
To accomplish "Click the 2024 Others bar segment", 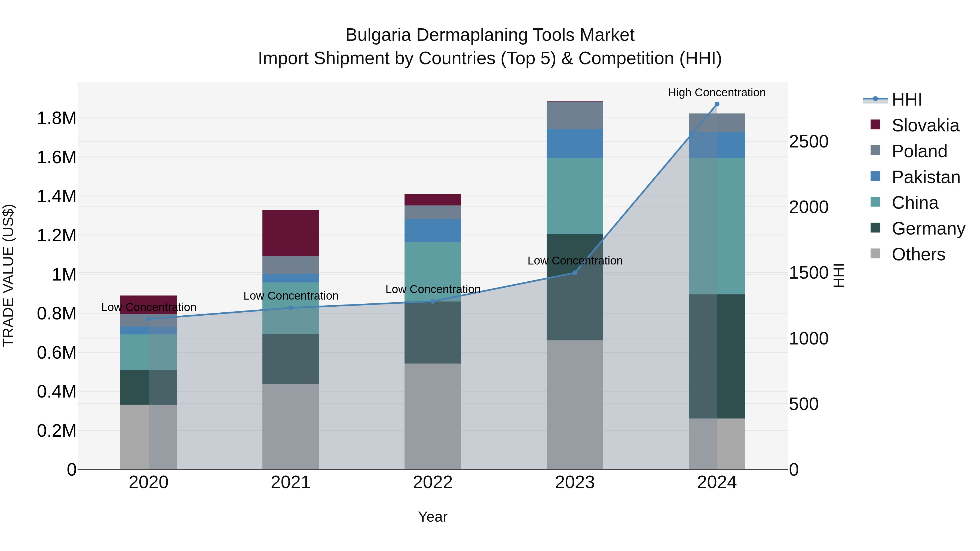I will [x=717, y=444].
